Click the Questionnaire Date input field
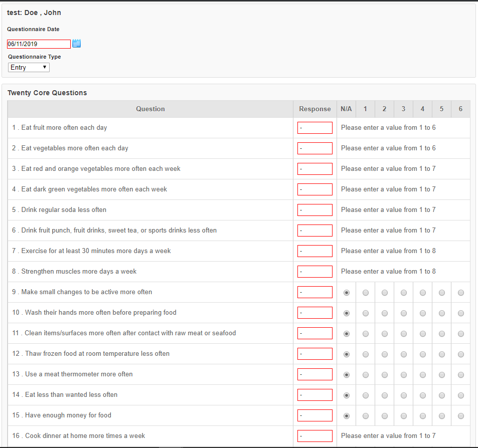 pyautogui.click(x=39, y=44)
